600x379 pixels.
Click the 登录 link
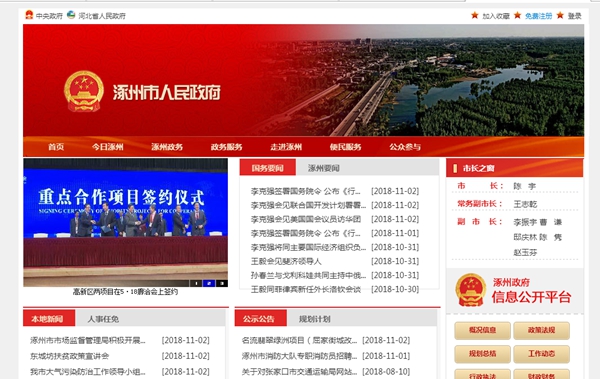pyautogui.click(x=575, y=16)
